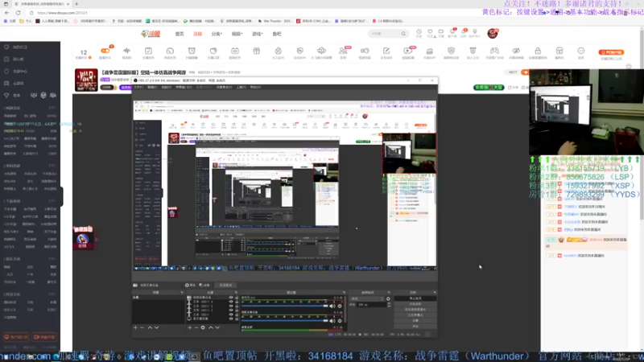Expand 分类 dropdown in Douyu navigation
Screen dimensions: 644x362
click(217, 34)
